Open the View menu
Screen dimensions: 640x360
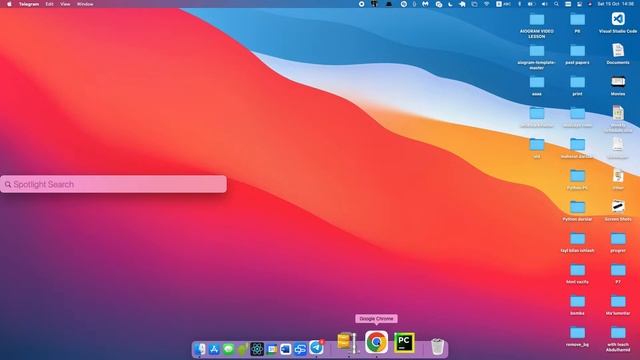point(65,4)
